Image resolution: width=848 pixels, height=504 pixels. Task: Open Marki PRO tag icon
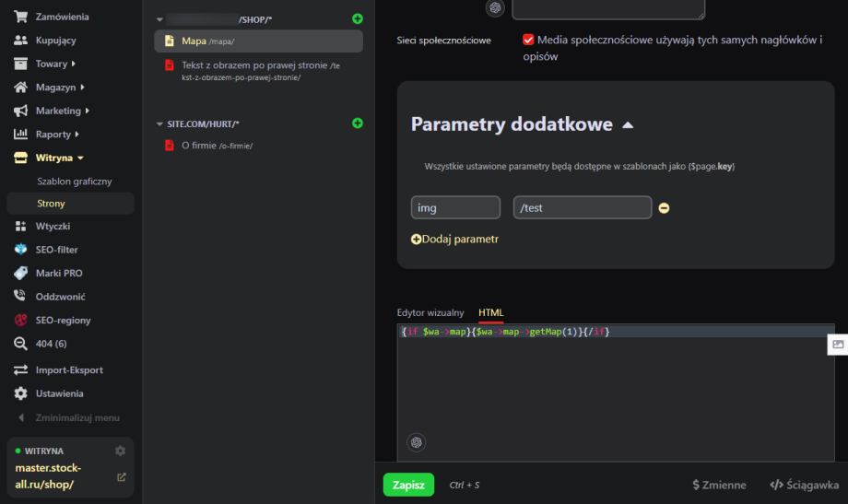point(20,273)
